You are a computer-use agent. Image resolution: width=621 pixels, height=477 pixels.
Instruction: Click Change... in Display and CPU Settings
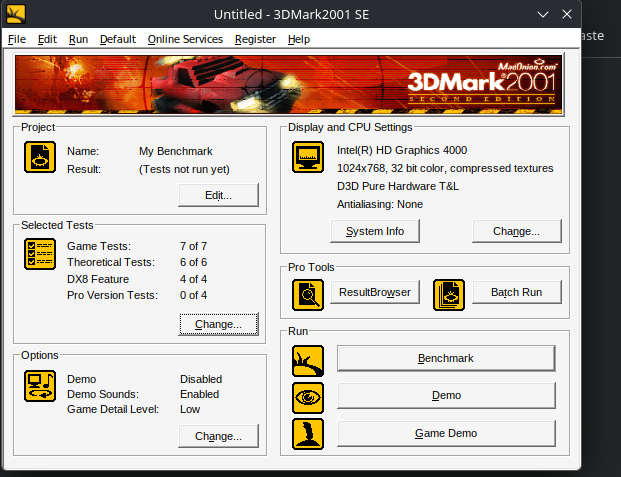[x=516, y=231]
